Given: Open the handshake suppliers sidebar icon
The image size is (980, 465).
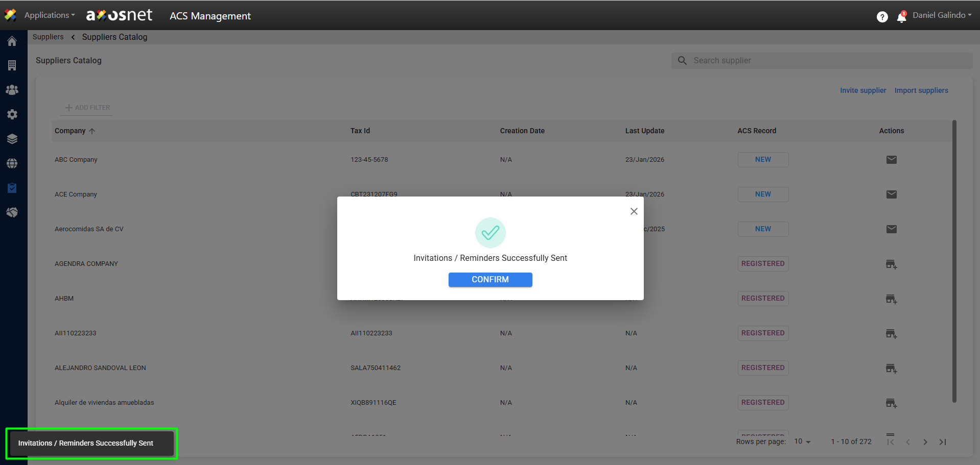Looking at the screenshot, I should (12, 212).
